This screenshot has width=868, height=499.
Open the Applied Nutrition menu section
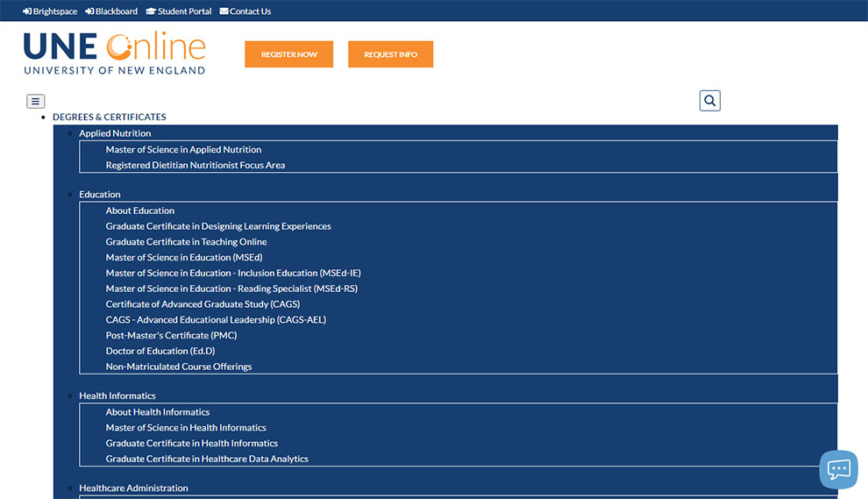point(115,133)
